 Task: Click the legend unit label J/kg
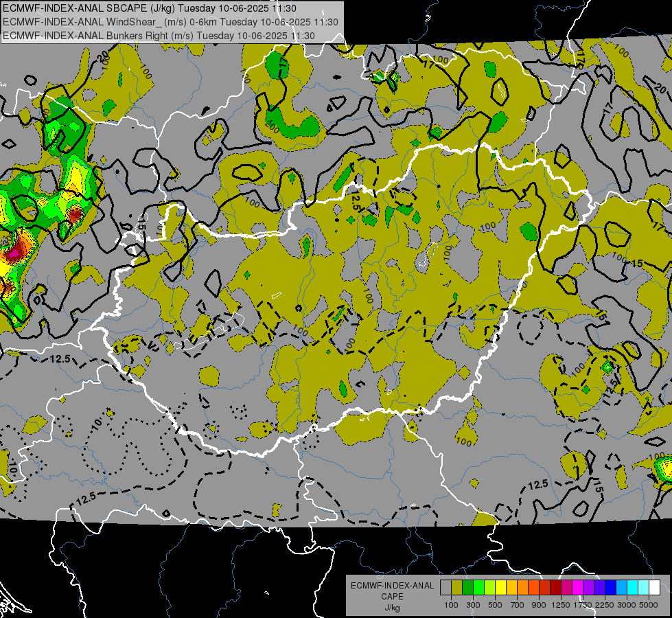click(x=392, y=608)
